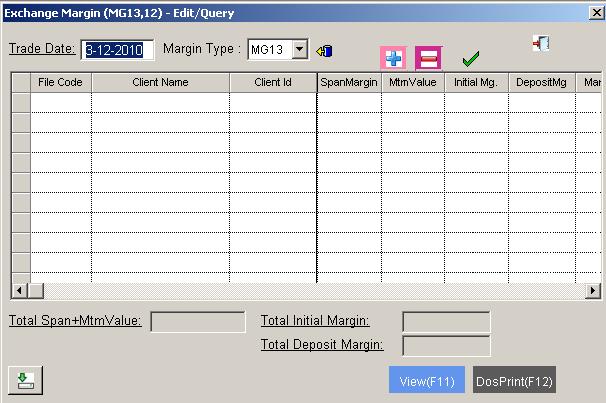Click the Client Id column header
This screenshot has width=606, height=403.
click(x=273, y=82)
